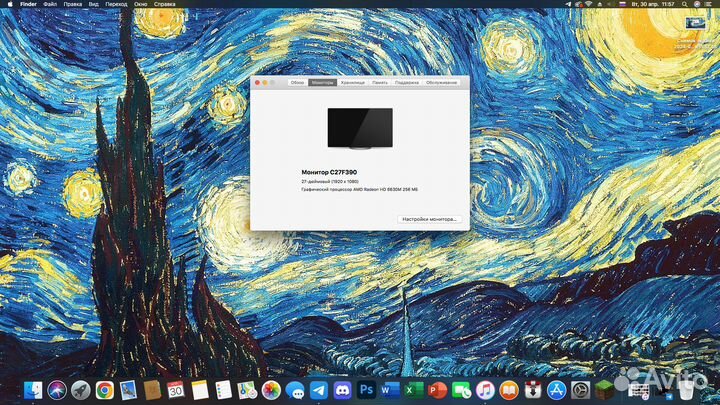Launch PowerPoint from the Dock
720x405 pixels.
(x=438, y=390)
